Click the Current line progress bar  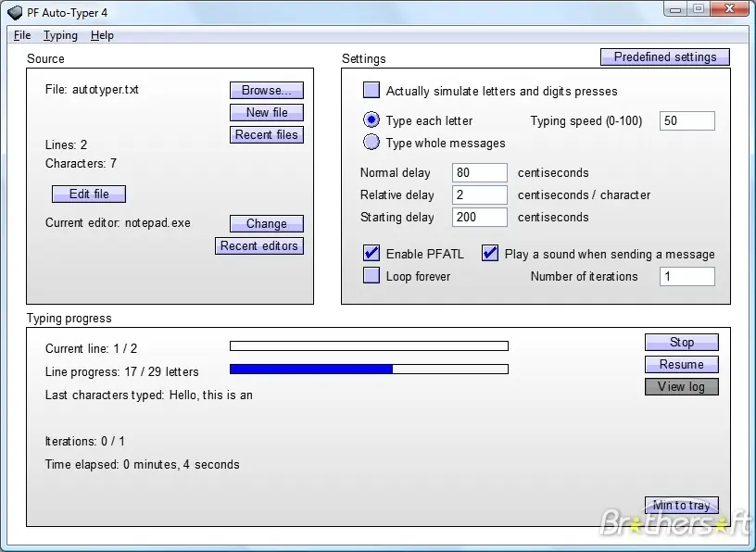tap(370, 345)
